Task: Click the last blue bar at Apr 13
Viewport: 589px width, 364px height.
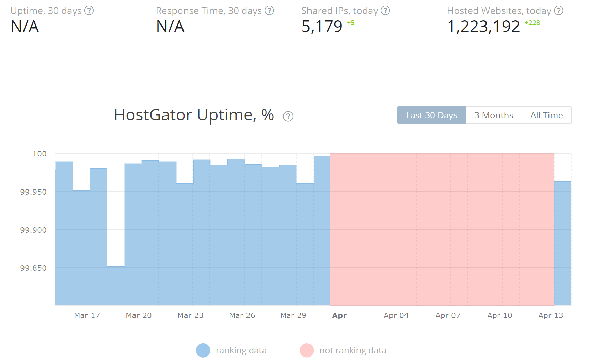Action: [562, 243]
